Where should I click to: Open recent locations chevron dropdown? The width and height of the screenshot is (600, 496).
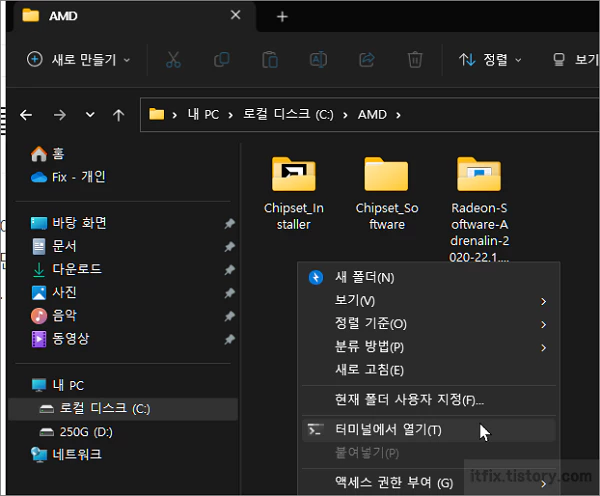[x=90, y=114]
